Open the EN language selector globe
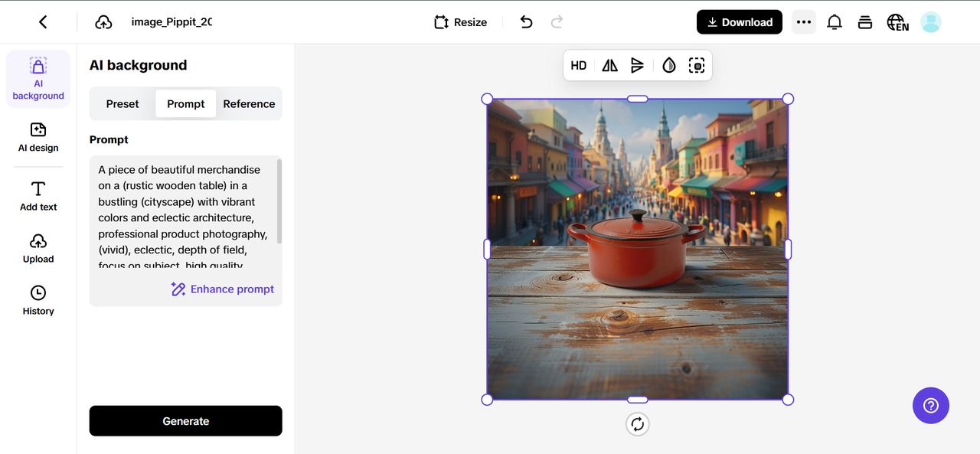 (897, 22)
